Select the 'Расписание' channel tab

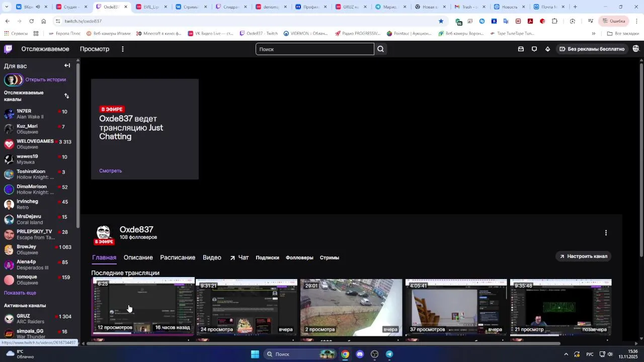click(x=178, y=257)
